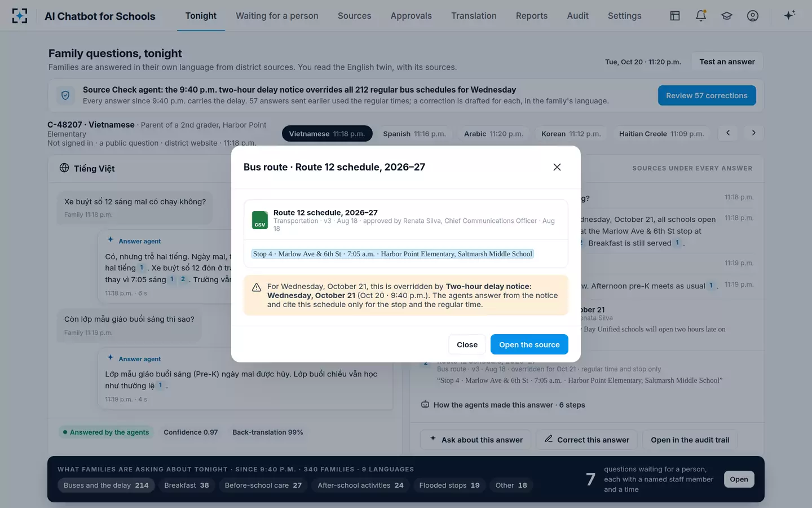
Task: Click the Sources Under Every Answer heading
Action: (x=692, y=168)
